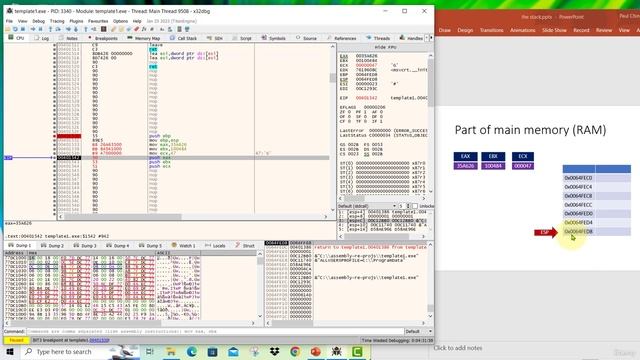This screenshot has height=360, width=640.
Task: Open PowerPoint Transitions ribbon tab
Action: [x=491, y=30]
